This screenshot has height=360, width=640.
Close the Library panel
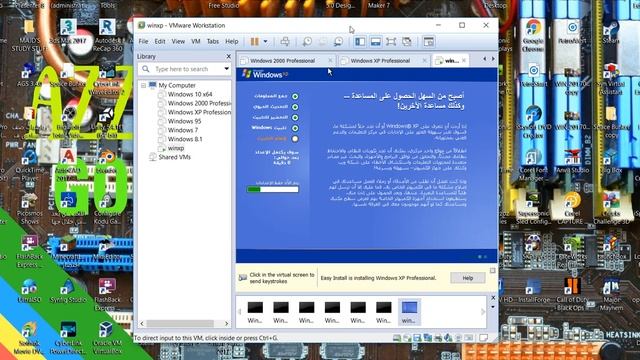click(229, 56)
